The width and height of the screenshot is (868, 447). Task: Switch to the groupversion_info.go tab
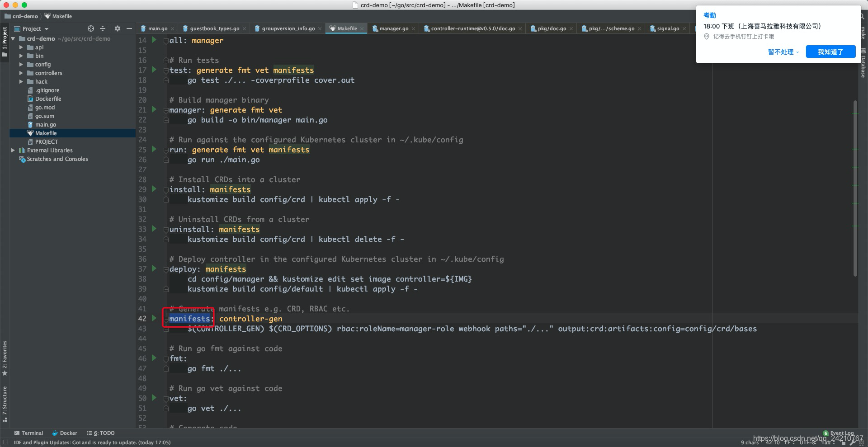click(x=288, y=28)
